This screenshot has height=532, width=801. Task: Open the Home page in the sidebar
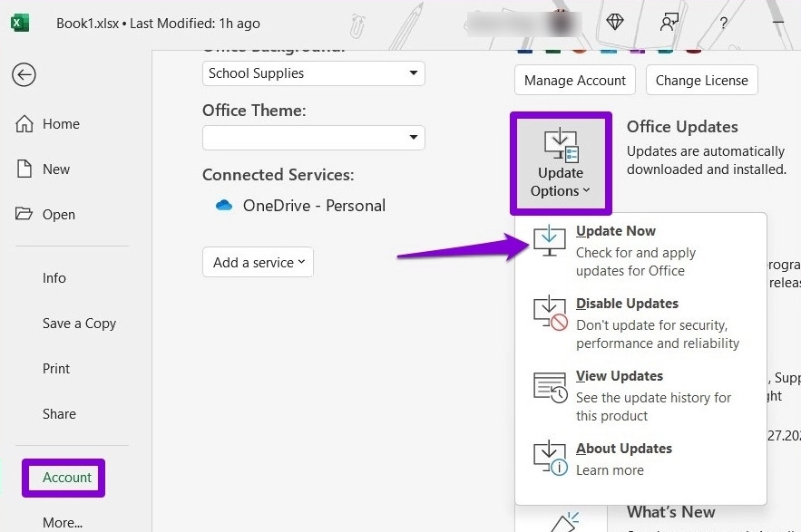[61, 124]
